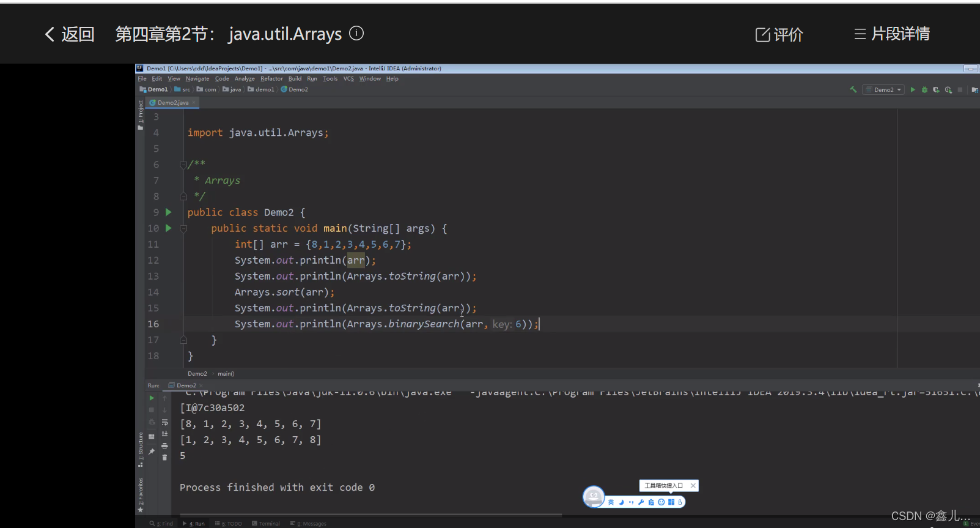Collapse the main method fold at line 10

[183, 228]
